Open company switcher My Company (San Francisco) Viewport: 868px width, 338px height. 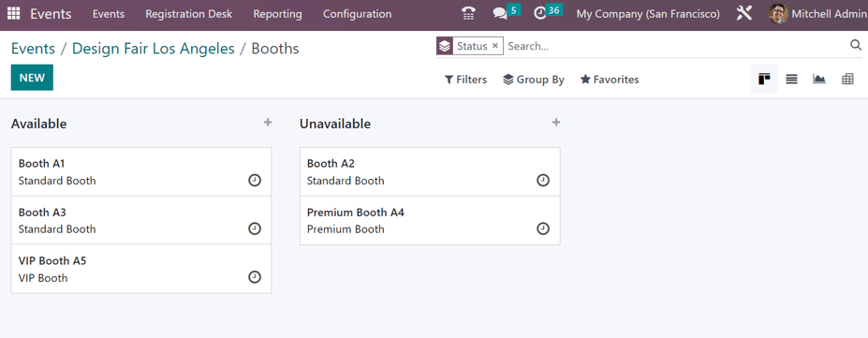pos(648,14)
